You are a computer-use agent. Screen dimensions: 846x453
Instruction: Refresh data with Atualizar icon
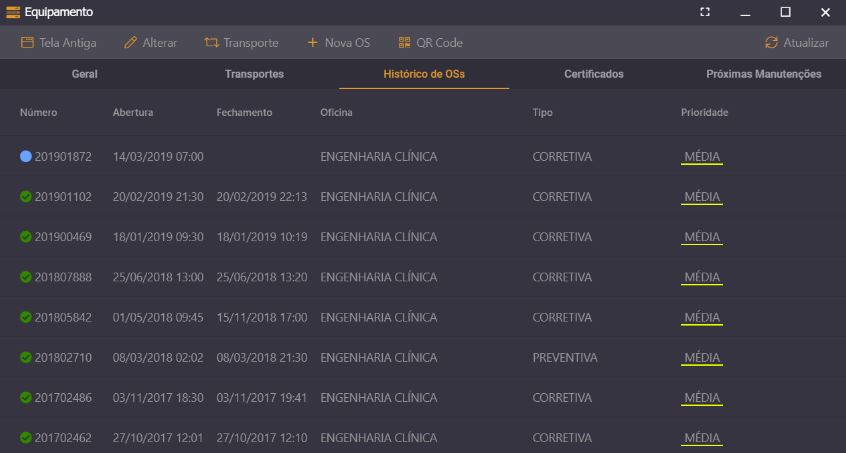tap(771, 43)
